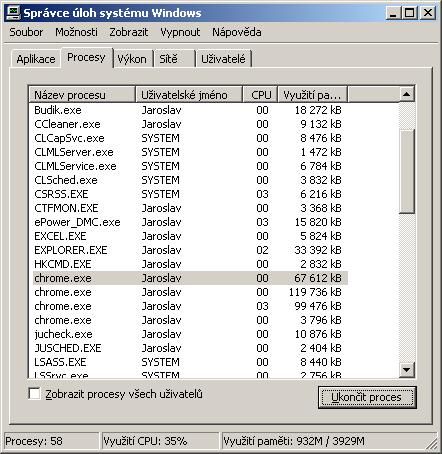Open the Zobrazit menu
Screen dimensions: 442x454
pos(129,32)
